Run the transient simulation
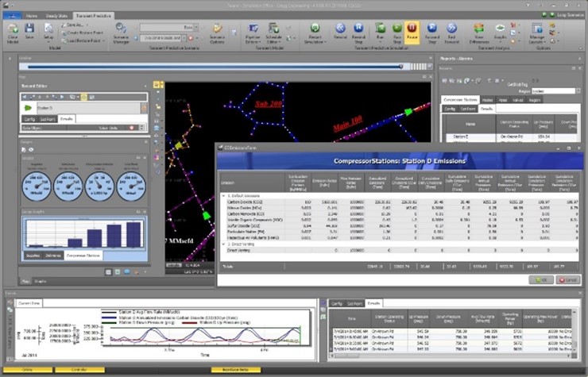Image resolution: width=588 pixels, height=377 pixels. pos(381,32)
